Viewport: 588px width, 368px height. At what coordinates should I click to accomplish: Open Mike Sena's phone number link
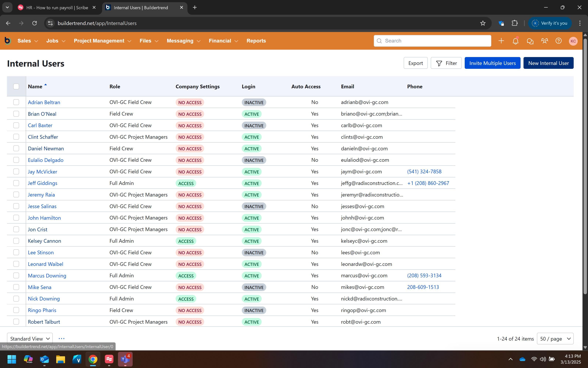click(423, 287)
